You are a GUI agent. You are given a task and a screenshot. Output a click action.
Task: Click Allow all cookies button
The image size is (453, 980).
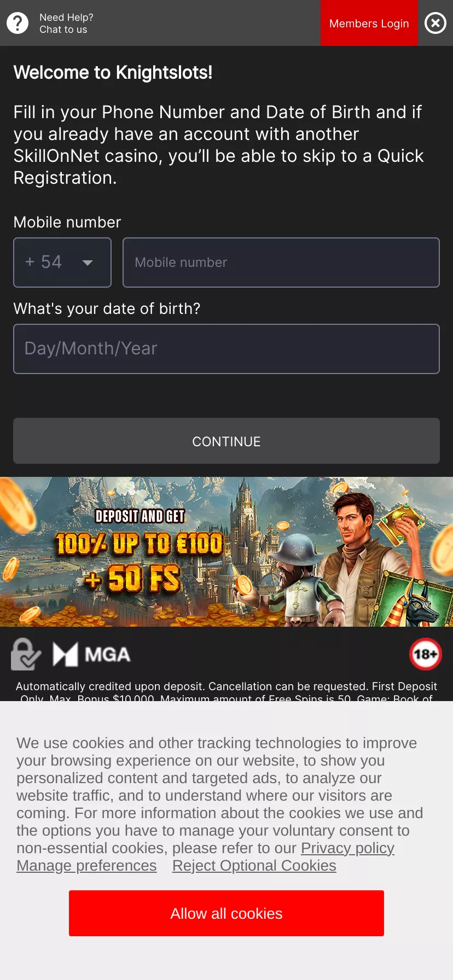226,913
